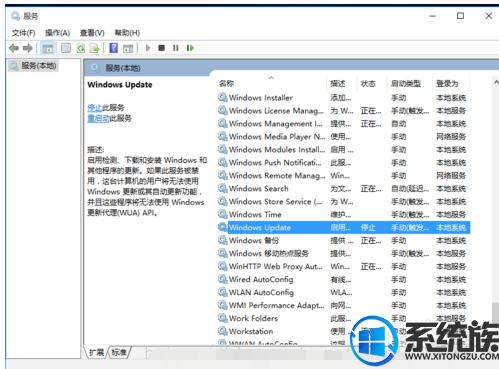Click the gear icon beside Wired AutoConfig
499x369 pixels.
pos(222,279)
